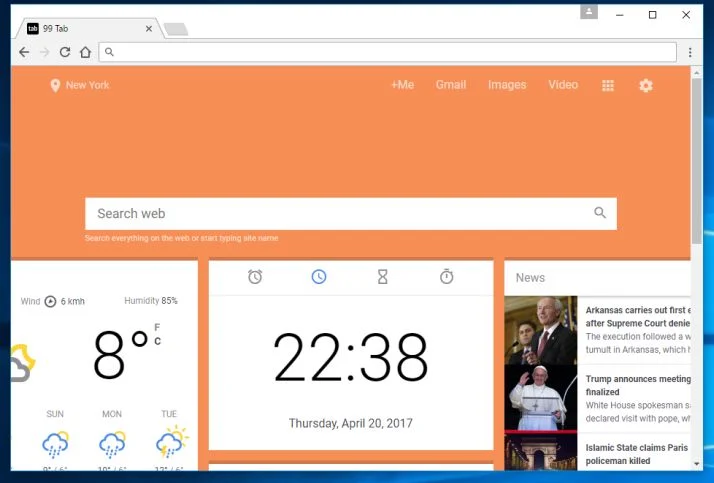This screenshot has height=483, width=714.
Task: Click the TUE forecast thunderstorm icon
Action: [172, 442]
